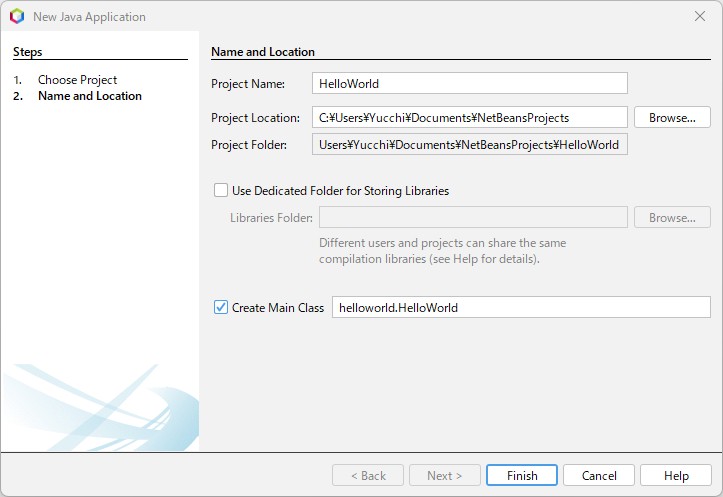Click into the Project Location field
The width and height of the screenshot is (723, 497).
pyautogui.click(x=469, y=118)
